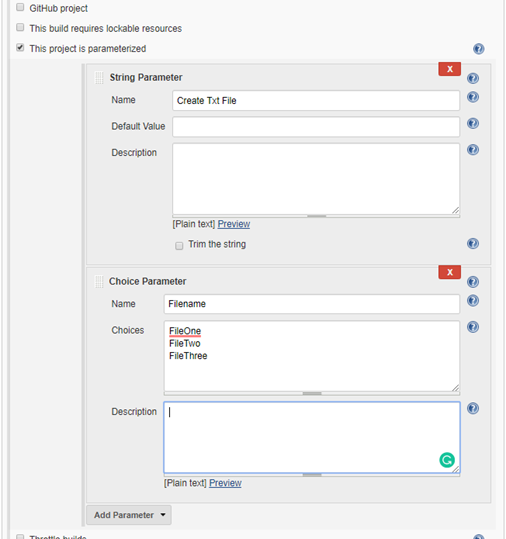Image resolution: width=506 pixels, height=539 pixels.
Task: Click the Grammarly icon in Description box
Action: [x=447, y=460]
